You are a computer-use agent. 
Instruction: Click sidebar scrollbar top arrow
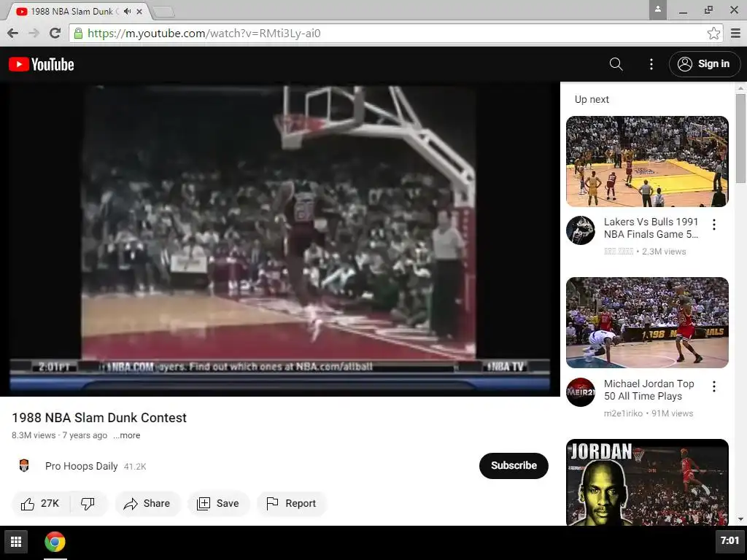click(740, 88)
